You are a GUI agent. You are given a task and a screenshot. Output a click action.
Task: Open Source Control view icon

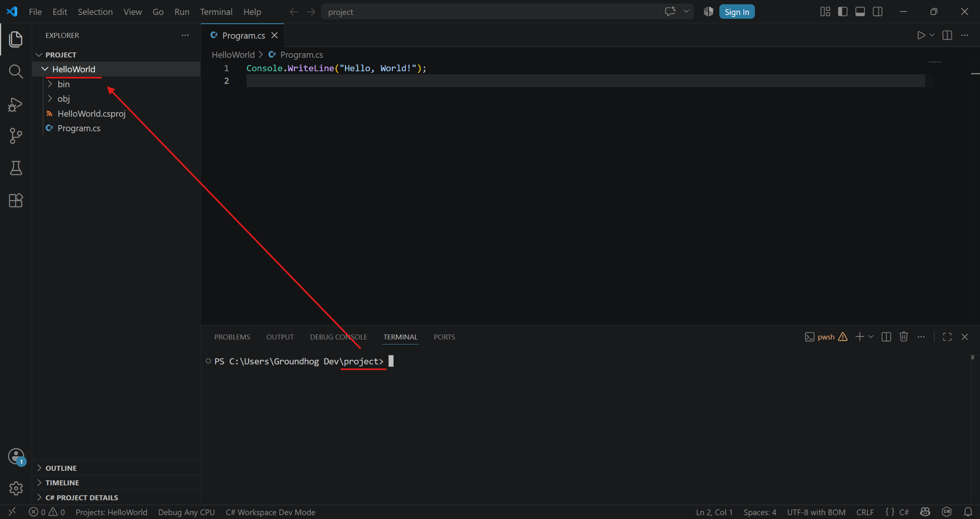(x=16, y=136)
